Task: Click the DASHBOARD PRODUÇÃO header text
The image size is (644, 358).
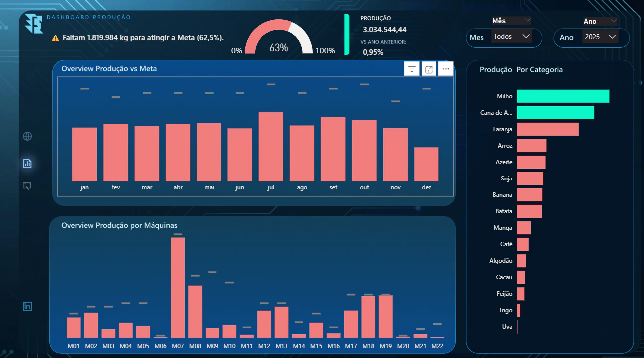Action: [89, 17]
